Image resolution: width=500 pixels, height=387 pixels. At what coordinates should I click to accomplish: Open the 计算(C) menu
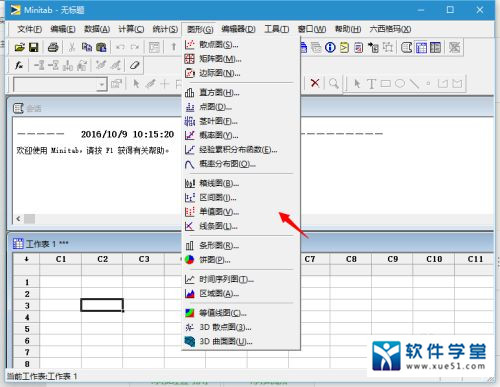pos(131,29)
